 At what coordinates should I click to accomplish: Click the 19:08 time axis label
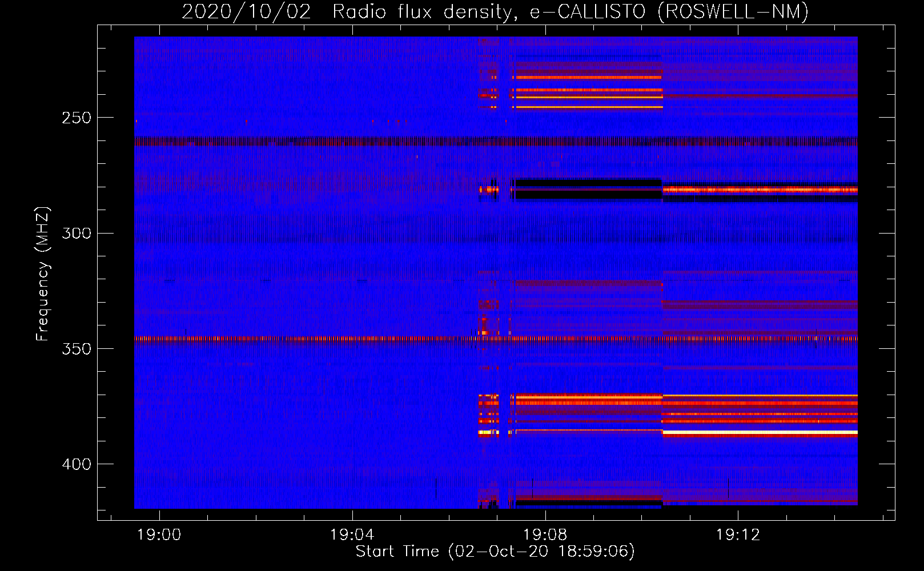tap(545, 534)
